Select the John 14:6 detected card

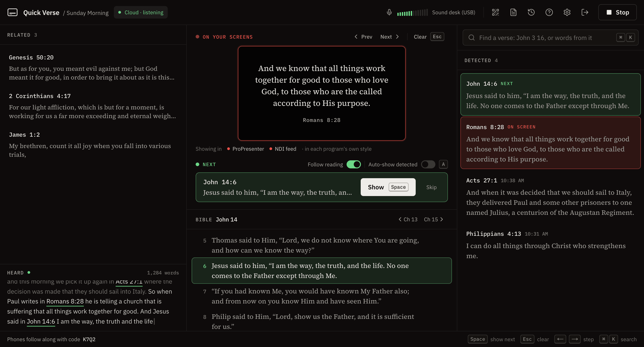click(x=550, y=94)
